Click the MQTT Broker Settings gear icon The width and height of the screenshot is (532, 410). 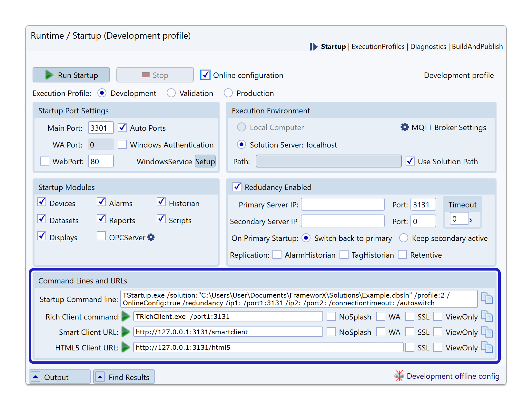point(404,127)
